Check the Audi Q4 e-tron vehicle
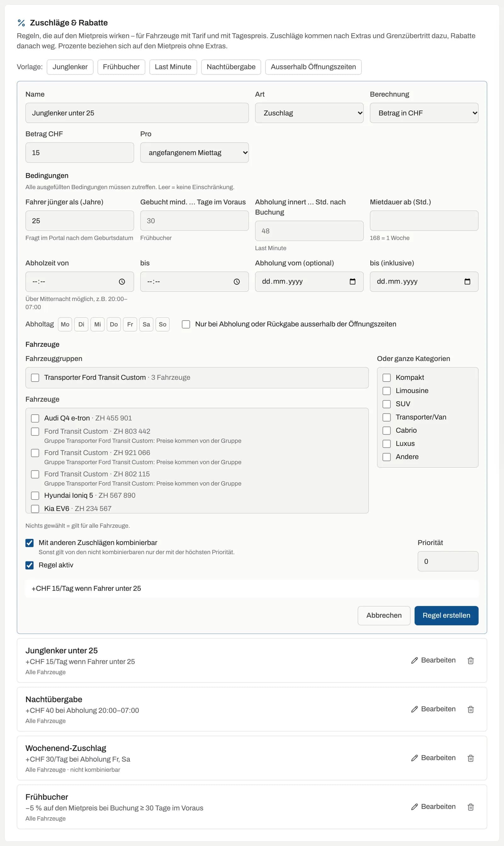The height and width of the screenshot is (846, 504). (35, 418)
